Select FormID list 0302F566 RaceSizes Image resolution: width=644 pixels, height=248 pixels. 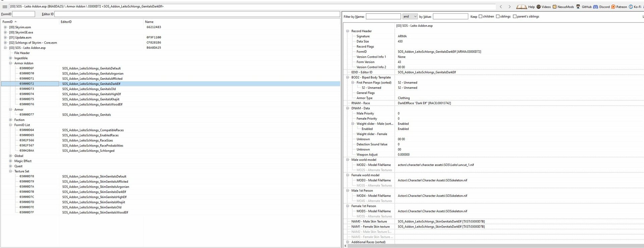[170, 140]
